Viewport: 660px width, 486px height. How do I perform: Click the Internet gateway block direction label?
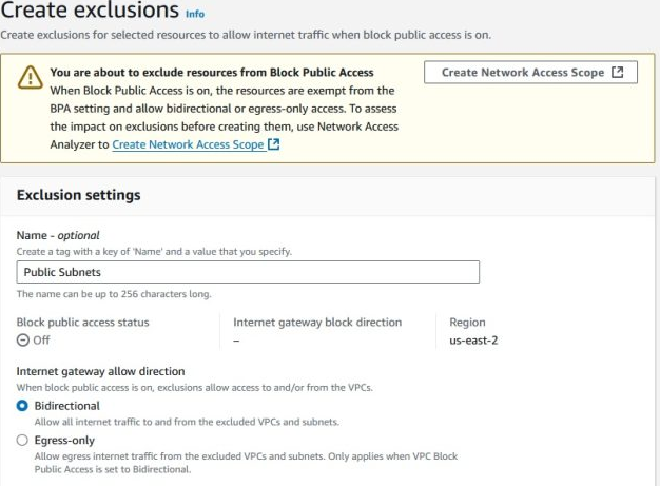pos(317,322)
